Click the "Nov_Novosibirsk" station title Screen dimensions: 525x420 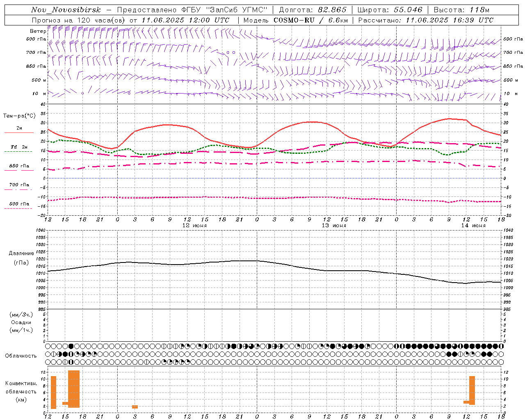66,10
